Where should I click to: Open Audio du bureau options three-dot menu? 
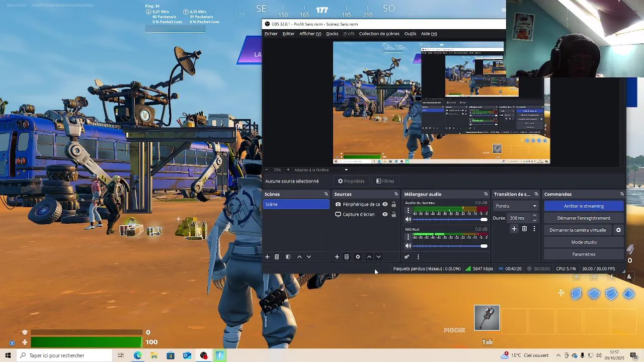click(x=408, y=211)
